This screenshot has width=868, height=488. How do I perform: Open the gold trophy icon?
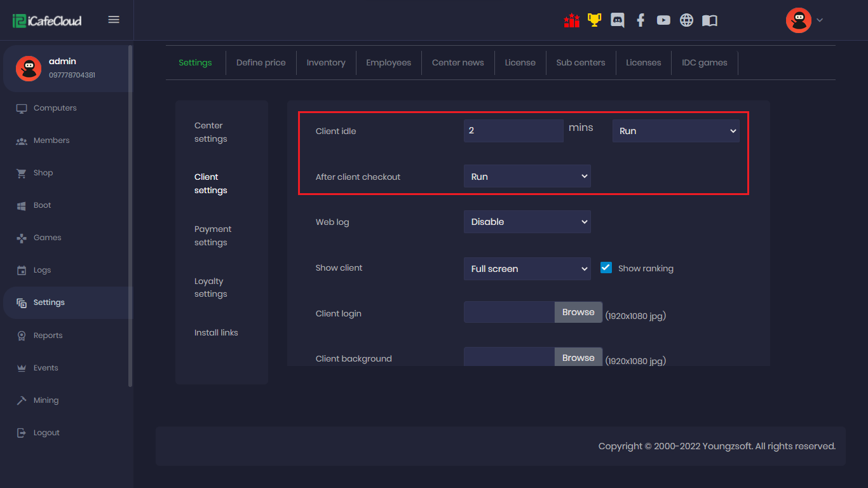tap(594, 20)
